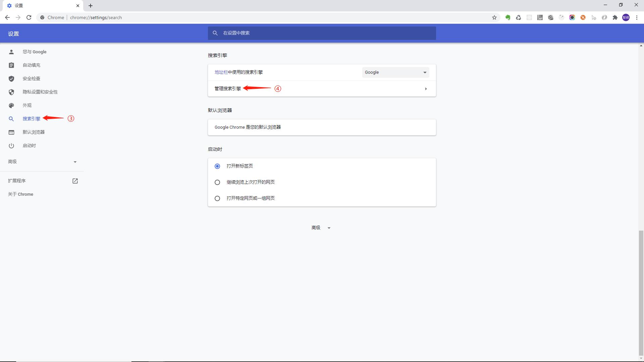The height and width of the screenshot is (362, 644).
Task: Open the Extensions puzzle piece icon
Action: click(x=615, y=17)
